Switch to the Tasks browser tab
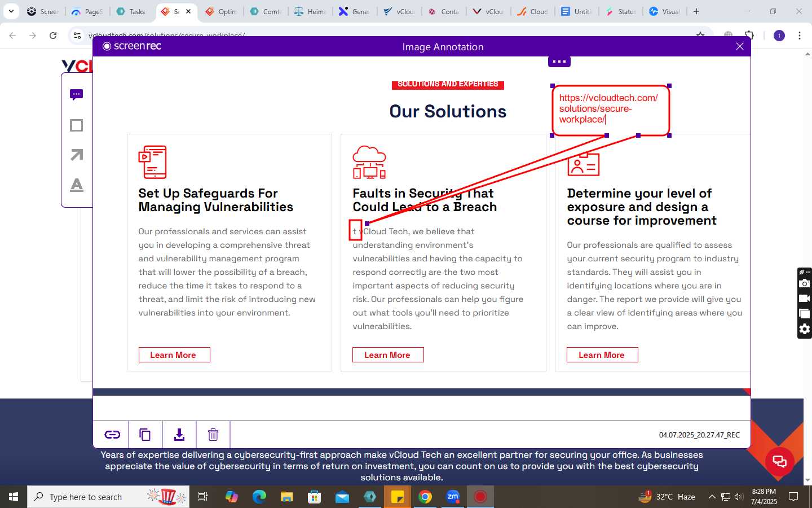Viewport: 812px width, 508px height. click(x=131, y=11)
